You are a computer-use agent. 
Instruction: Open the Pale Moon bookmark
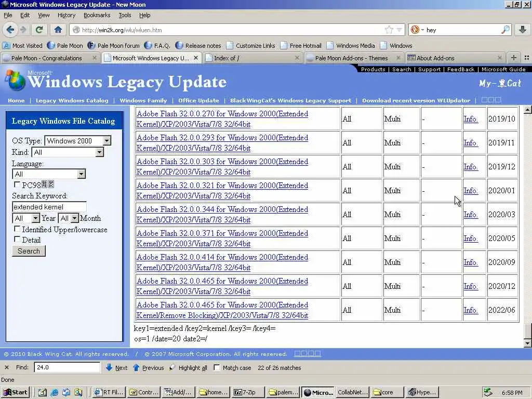[x=65, y=46]
